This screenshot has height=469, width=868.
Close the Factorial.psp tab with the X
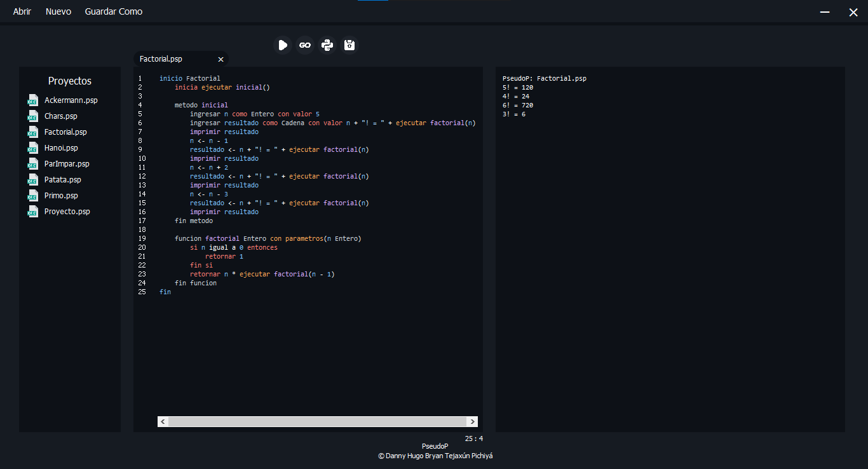(x=221, y=59)
